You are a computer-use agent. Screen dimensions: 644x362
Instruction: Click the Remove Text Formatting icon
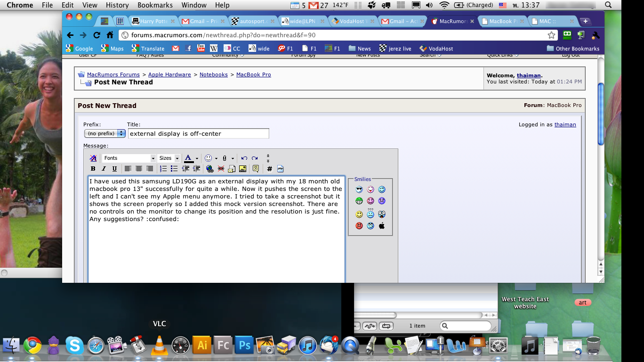(x=93, y=158)
